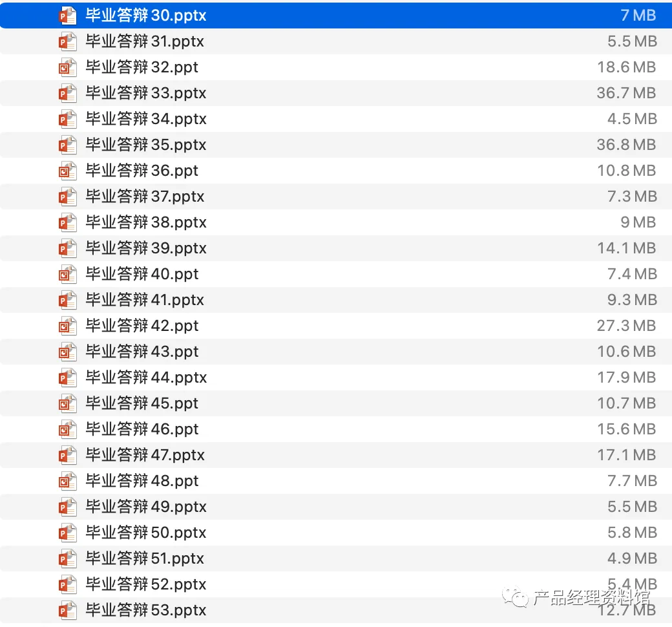Click the file icon next to 毕业答辩 48.ppt
Image resolution: width=672 pixels, height=627 pixels.
(68, 481)
